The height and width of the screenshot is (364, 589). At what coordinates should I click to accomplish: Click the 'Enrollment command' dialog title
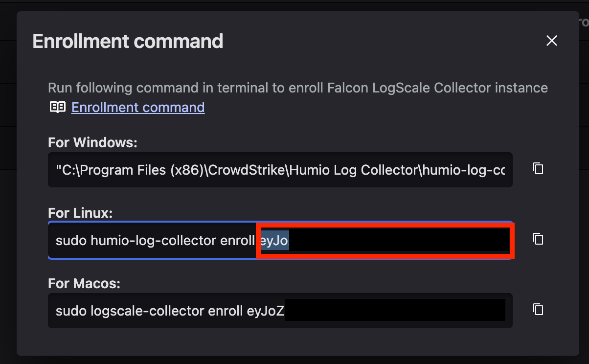coord(128,41)
